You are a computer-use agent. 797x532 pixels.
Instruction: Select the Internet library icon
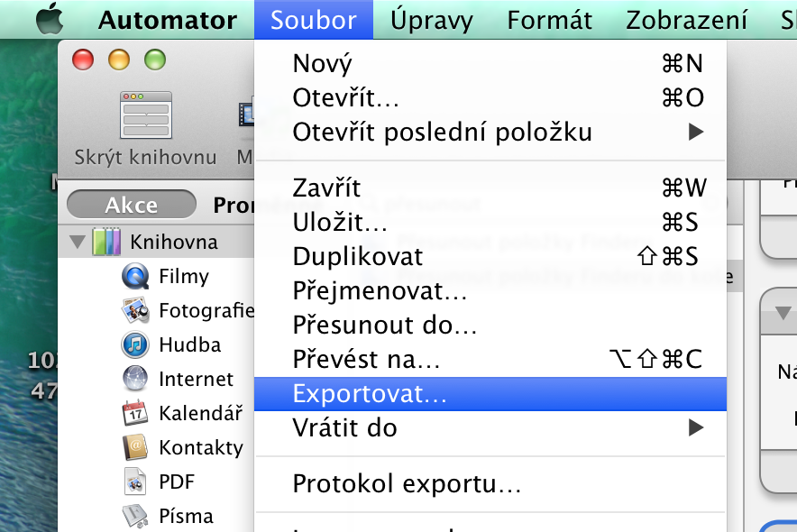(135, 380)
